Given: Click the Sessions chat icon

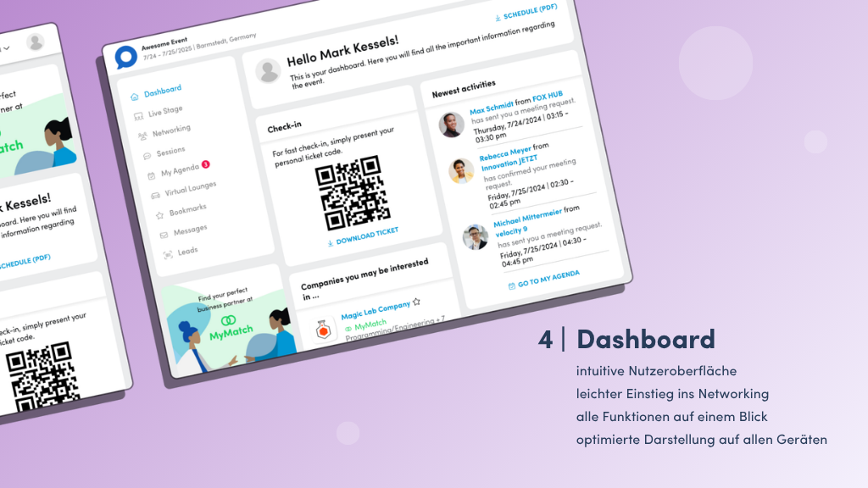Looking at the screenshot, I should coord(147,156).
